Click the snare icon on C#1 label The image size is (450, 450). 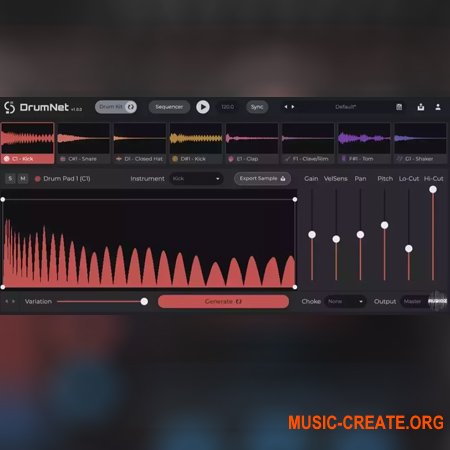(x=63, y=159)
